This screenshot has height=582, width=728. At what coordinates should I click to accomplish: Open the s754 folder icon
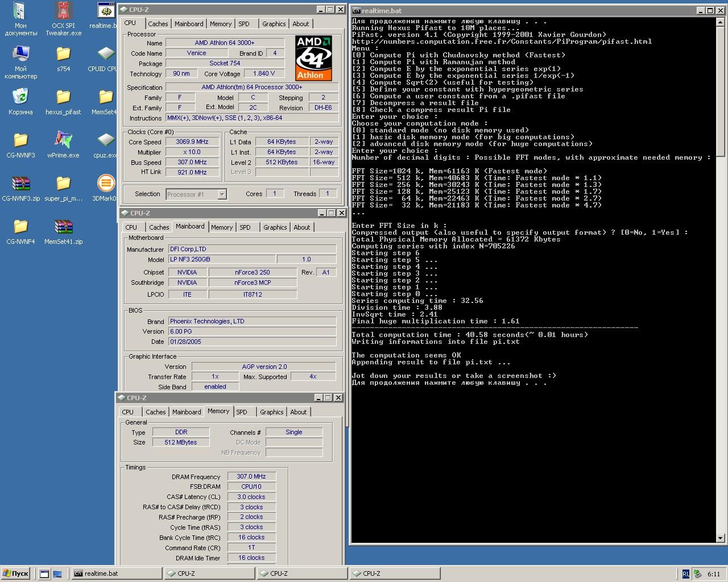[x=63, y=59]
